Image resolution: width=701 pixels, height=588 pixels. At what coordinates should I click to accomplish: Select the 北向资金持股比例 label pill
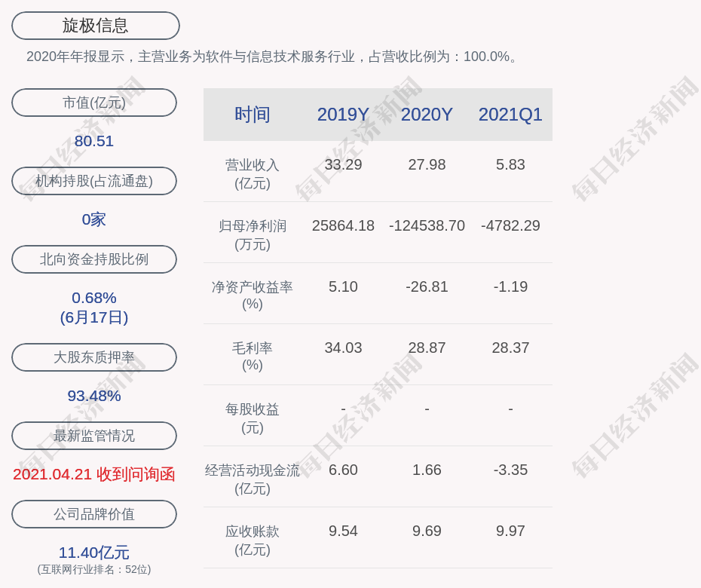pyautogui.click(x=94, y=259)
